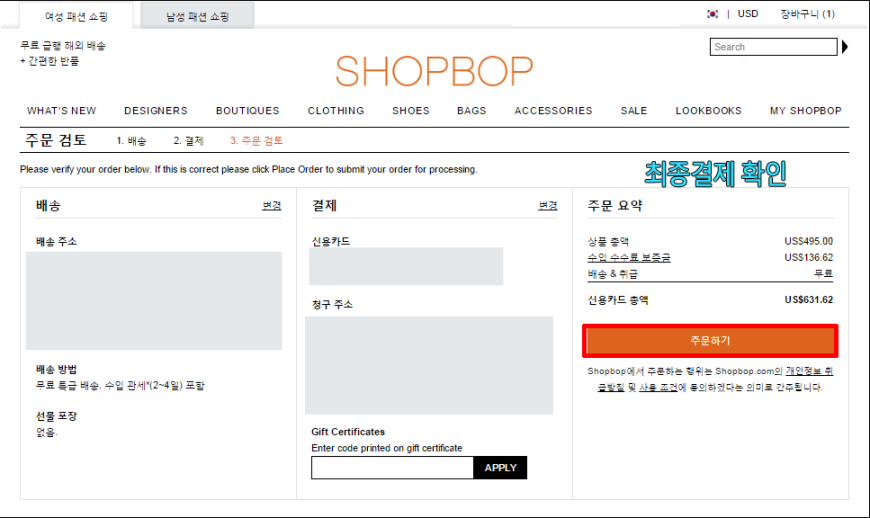The height and width of the screenshot is (518, 870).
Task: Select the 남성 패션 쇼핑 tab
Action: pyautogui.click(x=198, y=17)
